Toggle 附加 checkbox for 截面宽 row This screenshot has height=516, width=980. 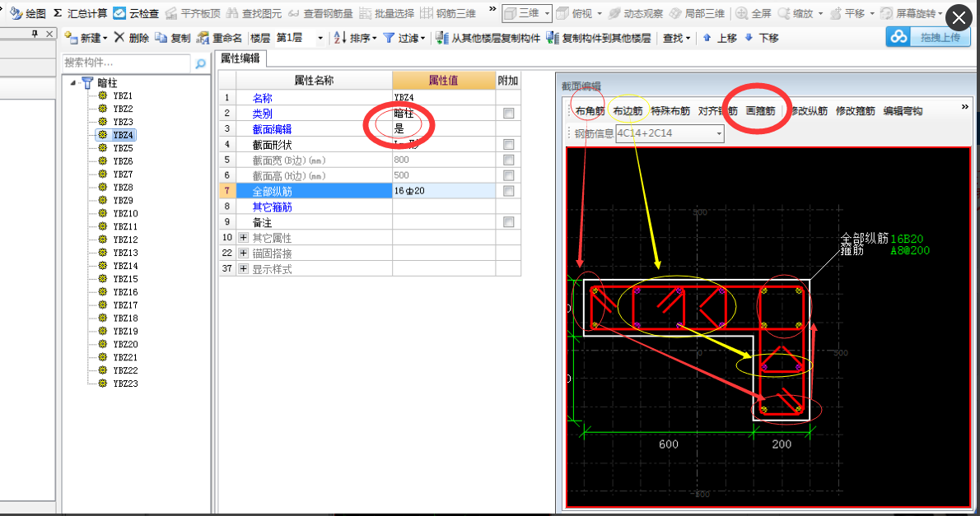[x=509, y=160]
